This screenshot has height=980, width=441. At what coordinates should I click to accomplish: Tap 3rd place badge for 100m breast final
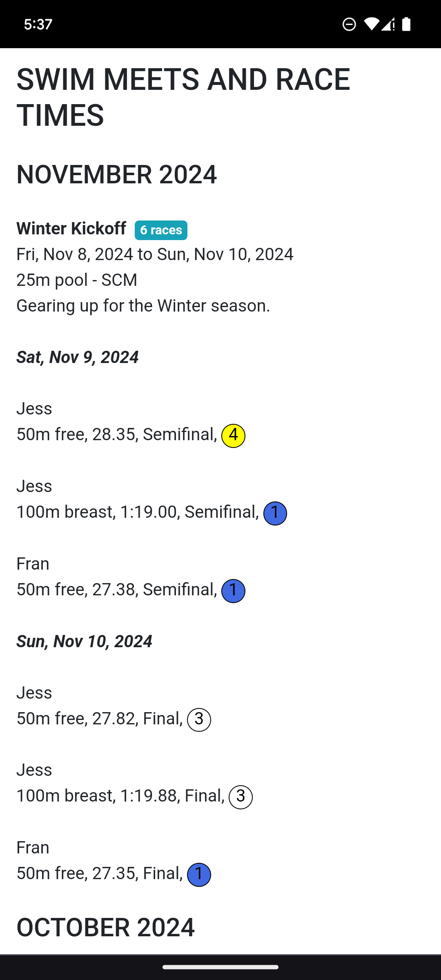click(x=241, y=797)
